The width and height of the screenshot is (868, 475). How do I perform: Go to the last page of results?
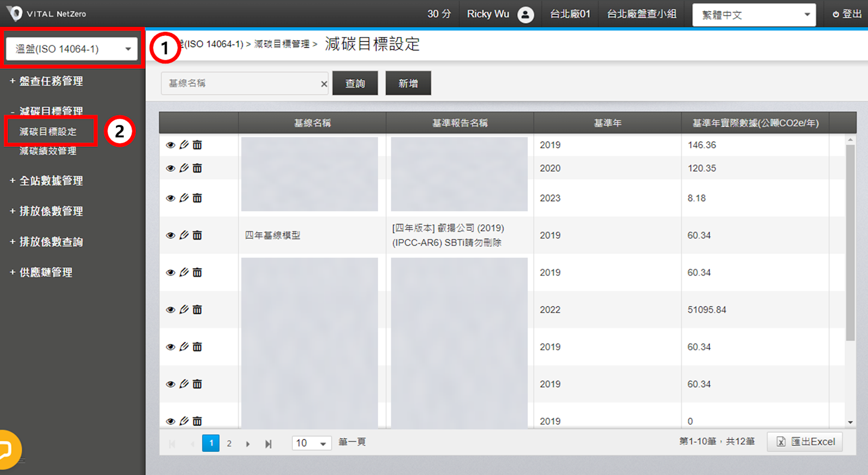tap(268, 444)
